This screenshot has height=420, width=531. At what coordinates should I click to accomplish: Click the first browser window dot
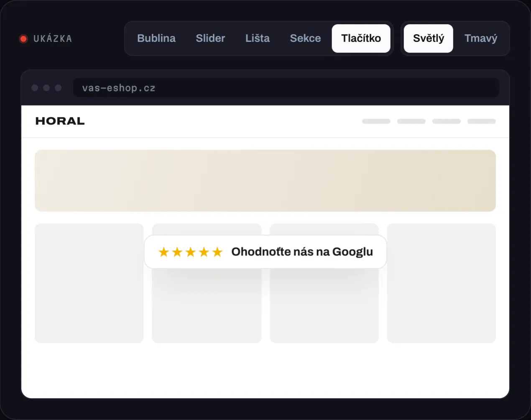coord(35,88)
